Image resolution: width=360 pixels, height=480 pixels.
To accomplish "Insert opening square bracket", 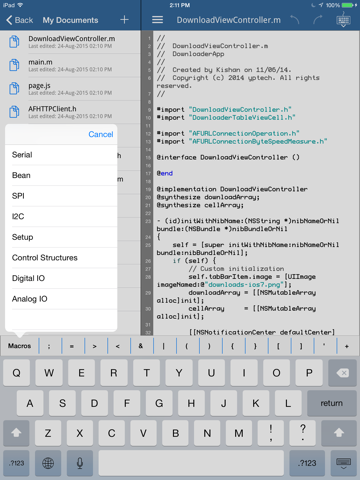I will tap(278, 346).
